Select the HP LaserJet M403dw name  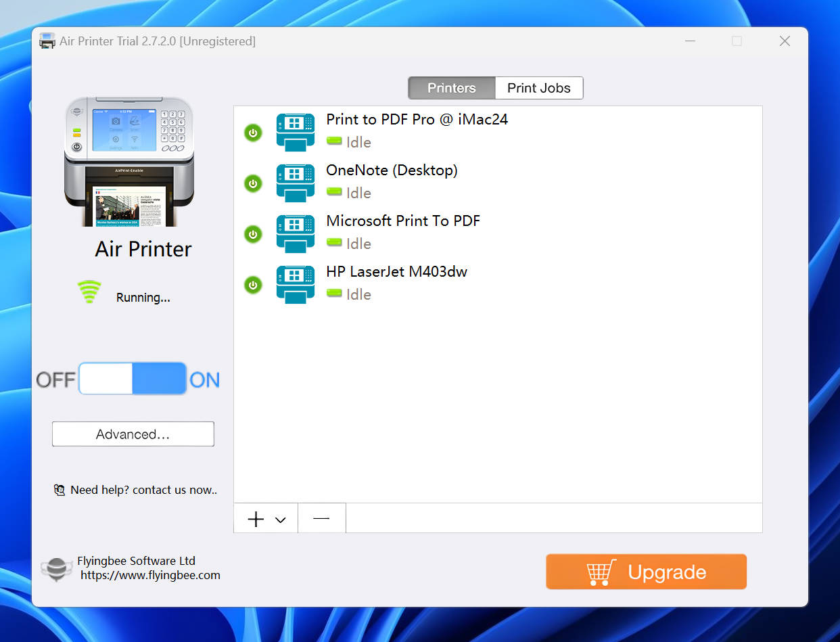(x=397, y=272)
